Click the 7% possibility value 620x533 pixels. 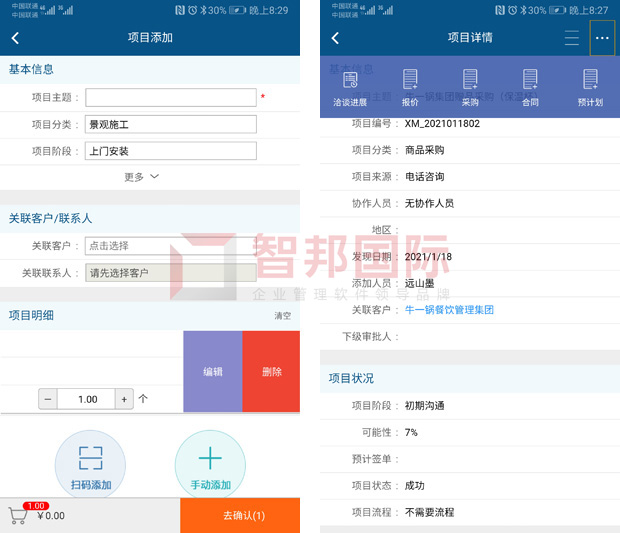tap(411, 432)
